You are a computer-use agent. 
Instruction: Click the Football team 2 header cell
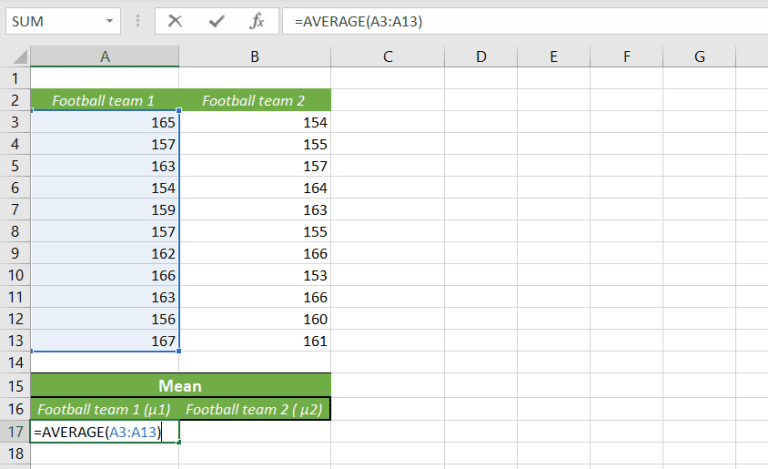[255, 100]
